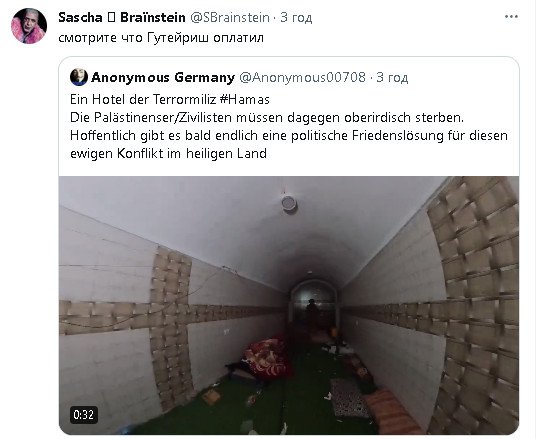Viewport: 538px width, 439px height.
Task: Open the #Hamas hashtag link
Action: (x=244, y=100)
